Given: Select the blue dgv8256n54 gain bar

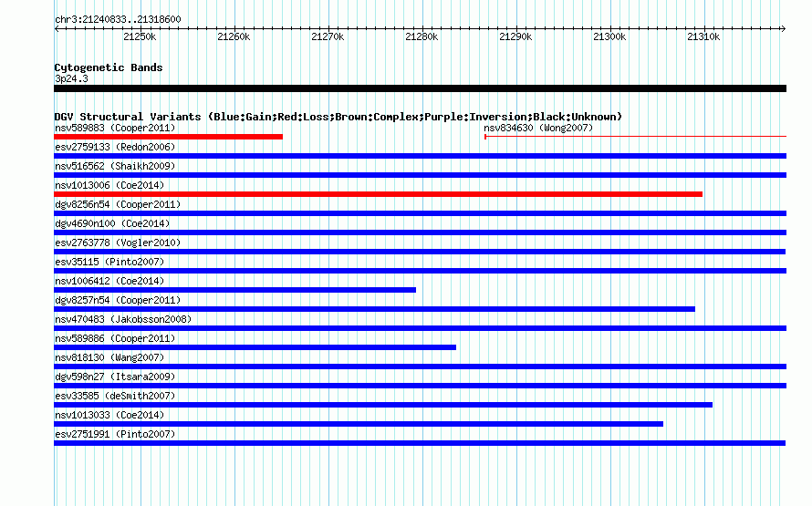Looking at the screenshot, I should 420,213.
